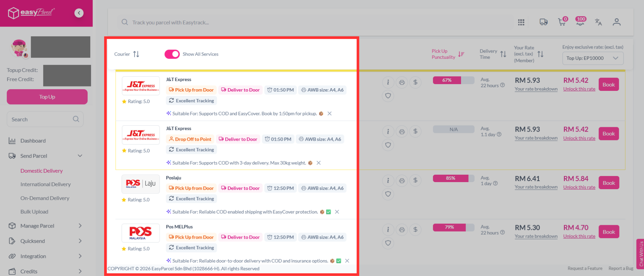Collapse the sidebar with the arrow button

(x=79, y=13)
